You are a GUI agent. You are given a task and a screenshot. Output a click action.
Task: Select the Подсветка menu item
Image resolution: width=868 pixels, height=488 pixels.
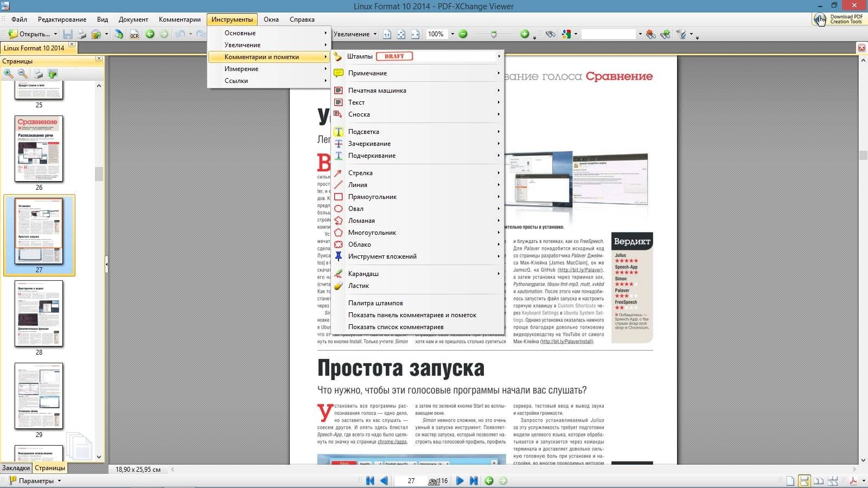pyautogui.click(x=418, y=132)
